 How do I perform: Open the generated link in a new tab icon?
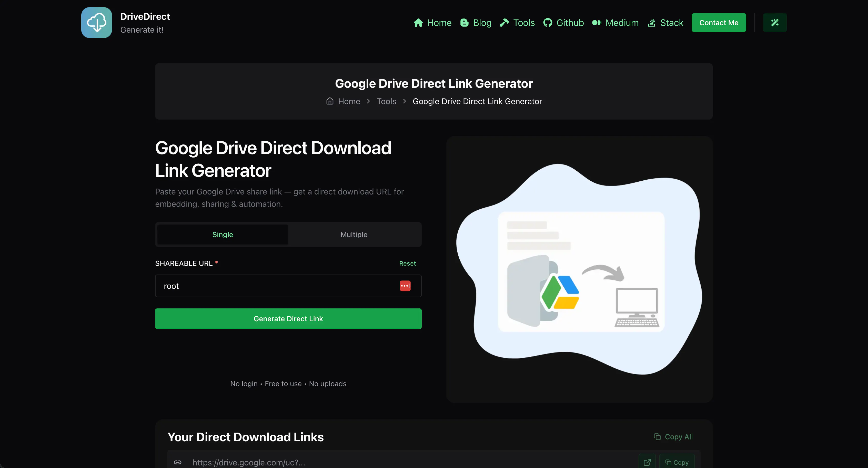click(x=647, y=462)
